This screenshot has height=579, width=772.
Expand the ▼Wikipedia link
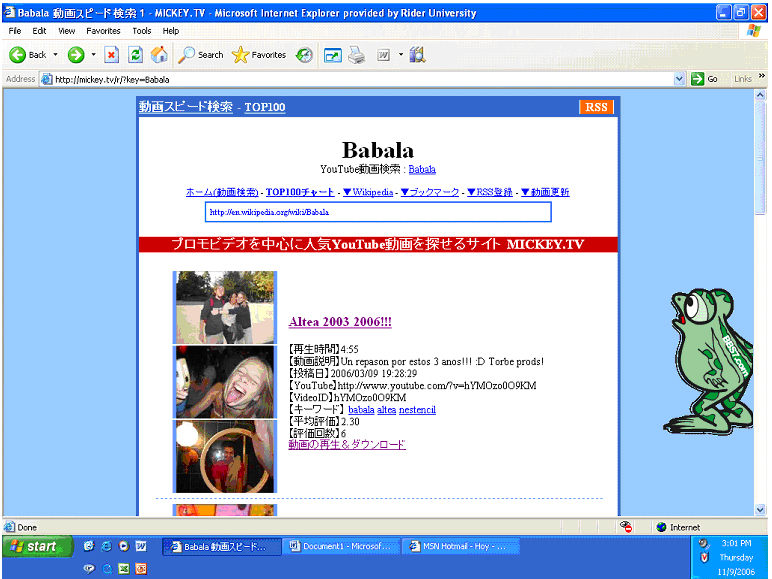(x=368, y=192)
